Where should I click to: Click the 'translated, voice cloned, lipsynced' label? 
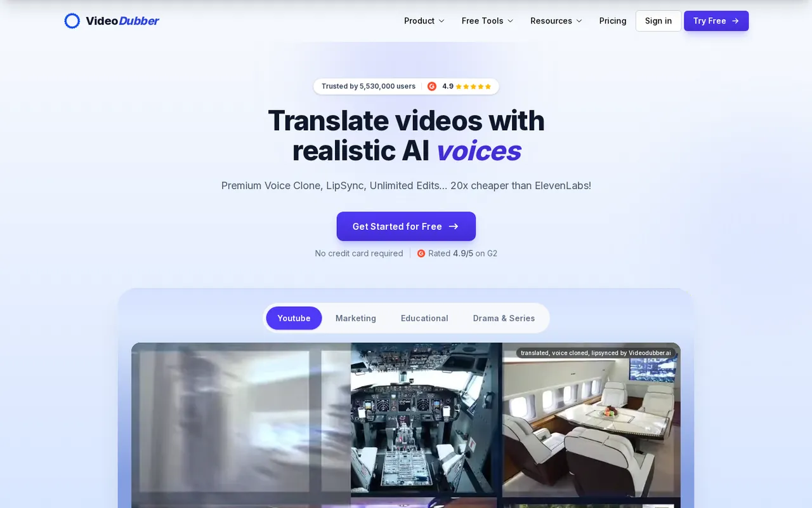pyautogui.click(x=596, y=352)
